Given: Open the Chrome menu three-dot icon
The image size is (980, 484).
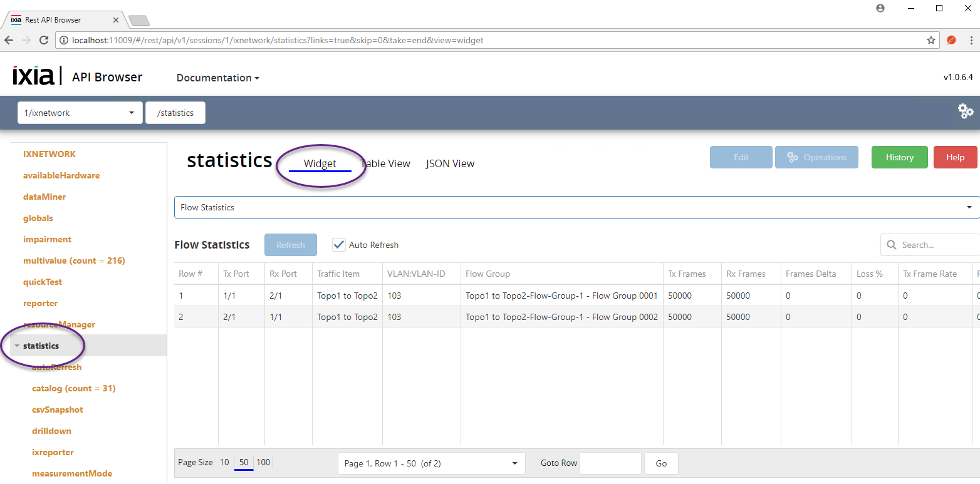Looking at the screenshot, I should click(971, 40).
